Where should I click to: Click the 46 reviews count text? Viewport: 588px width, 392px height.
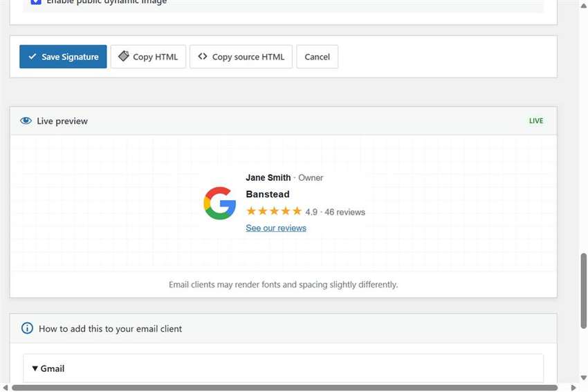coord(344,212)
